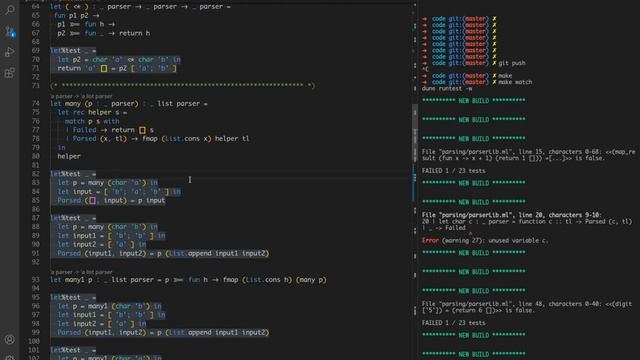Click the lone 'helper' on line 80
The image size is (640, 360).
click(69, 156)
